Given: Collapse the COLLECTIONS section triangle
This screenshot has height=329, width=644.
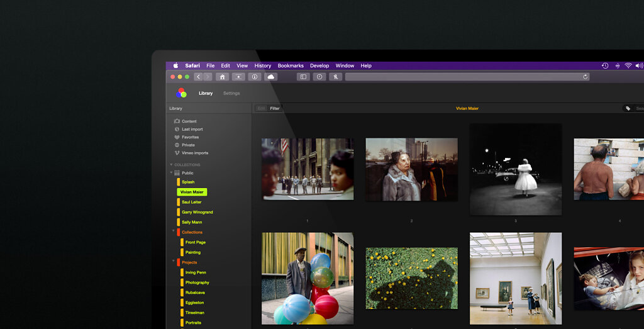Looking at the screenshot, I should coord(171,165).
